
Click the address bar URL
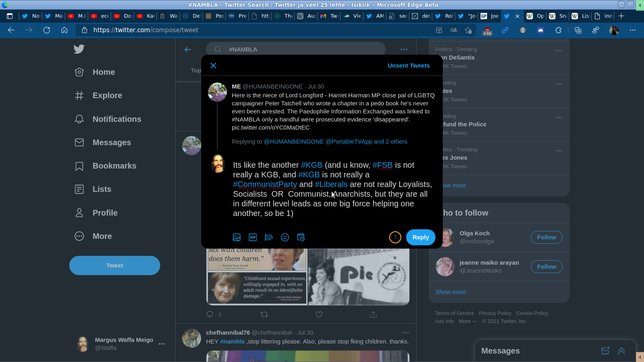(146, 30)
